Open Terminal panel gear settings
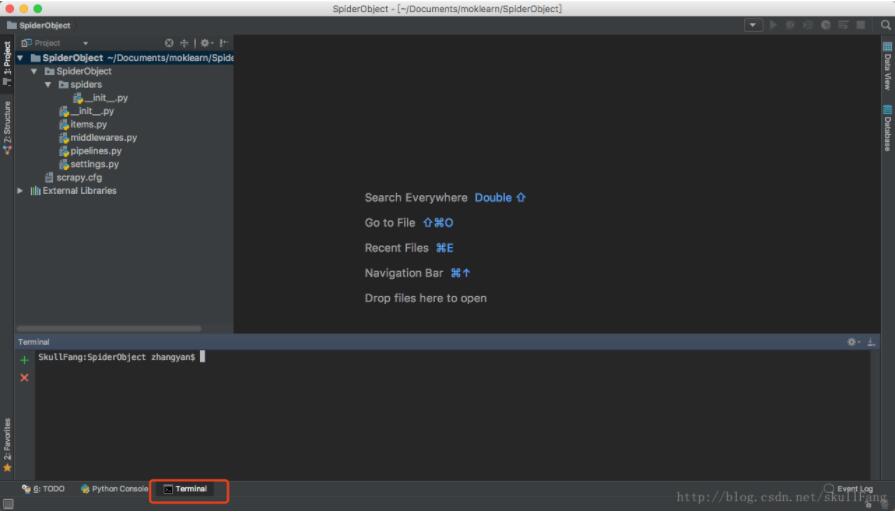895x512 pixels. (x=853, y=342)
